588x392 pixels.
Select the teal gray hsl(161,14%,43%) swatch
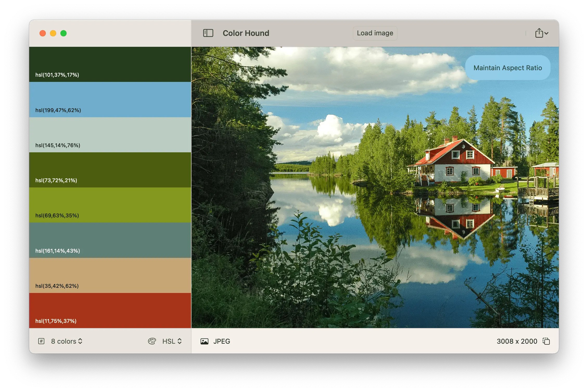pos(110,240)
